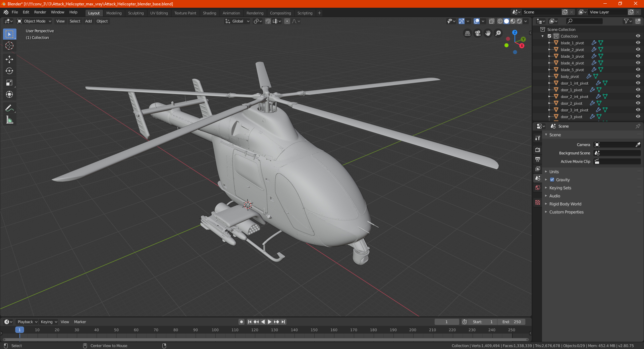Switch to orthographic grid view icon
The height and width of the screenshot is (349, 644).
coord(467,33)
